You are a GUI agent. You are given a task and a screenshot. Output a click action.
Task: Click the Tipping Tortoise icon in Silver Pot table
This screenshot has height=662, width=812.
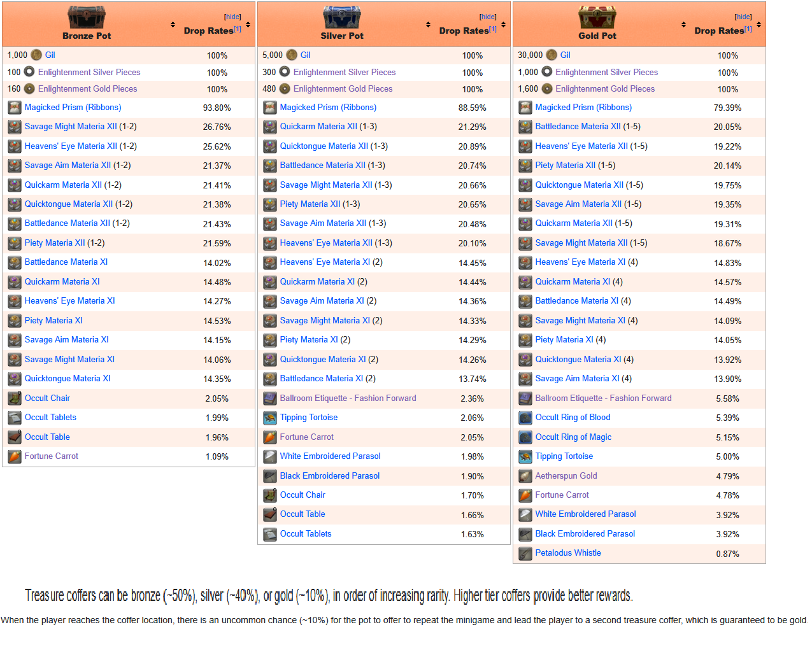point(270,418)
